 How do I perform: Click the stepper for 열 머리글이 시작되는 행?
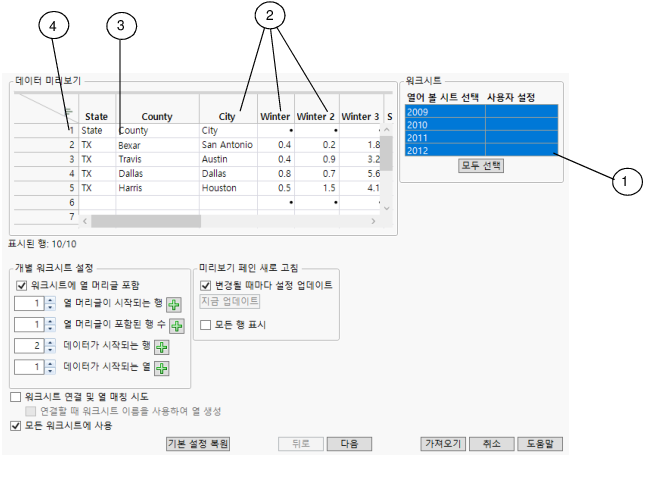[50, 304]
